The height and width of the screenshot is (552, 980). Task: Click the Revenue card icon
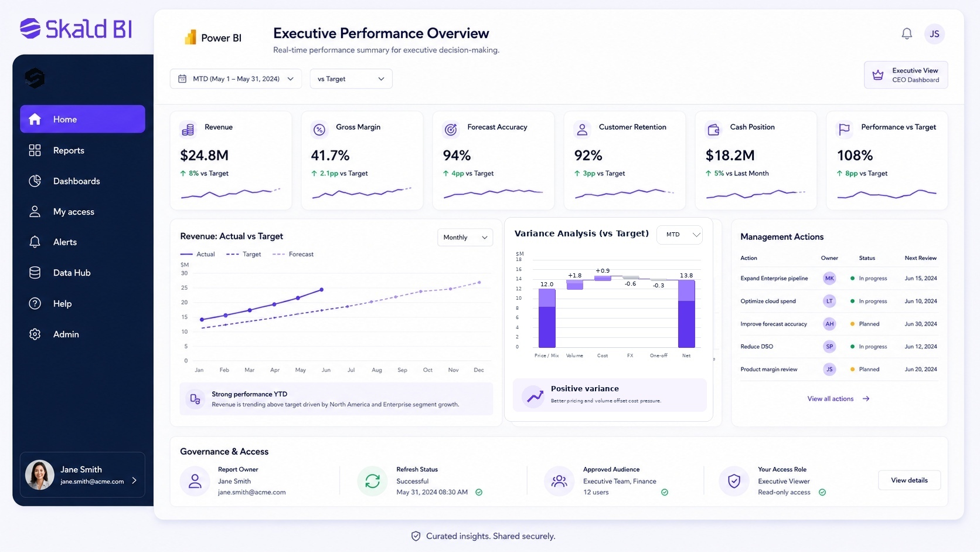pos(188,130)
